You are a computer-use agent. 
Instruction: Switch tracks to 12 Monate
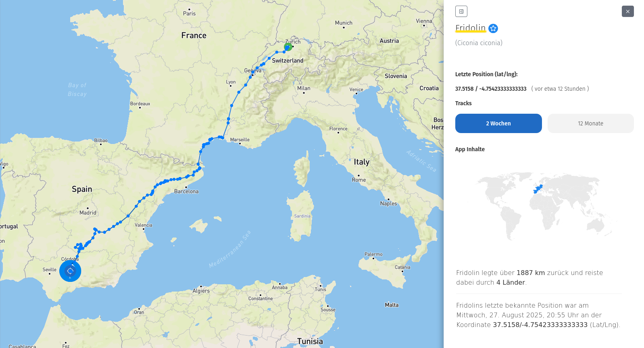tap(590, 123)
